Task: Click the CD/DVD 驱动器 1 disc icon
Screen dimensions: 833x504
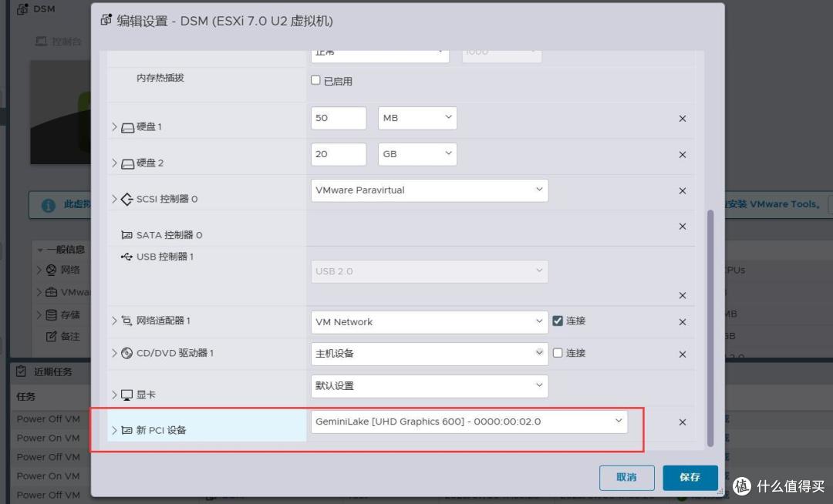Action: (127, 353)
